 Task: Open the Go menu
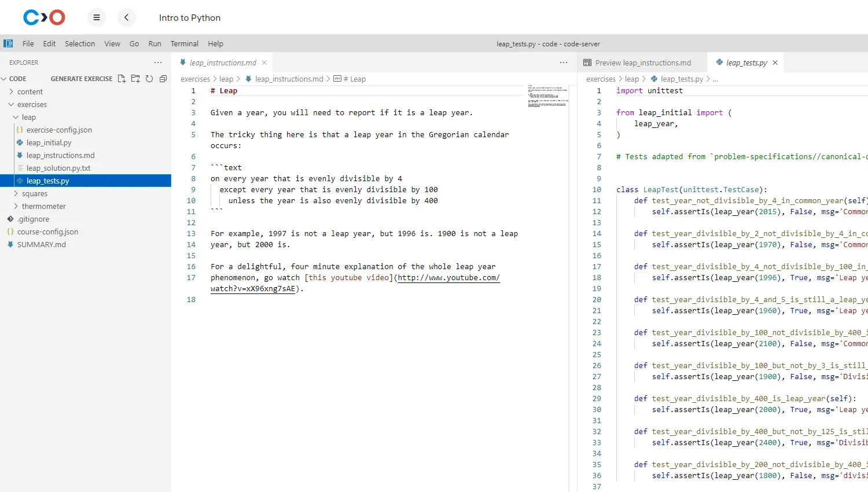coord(134,43)
